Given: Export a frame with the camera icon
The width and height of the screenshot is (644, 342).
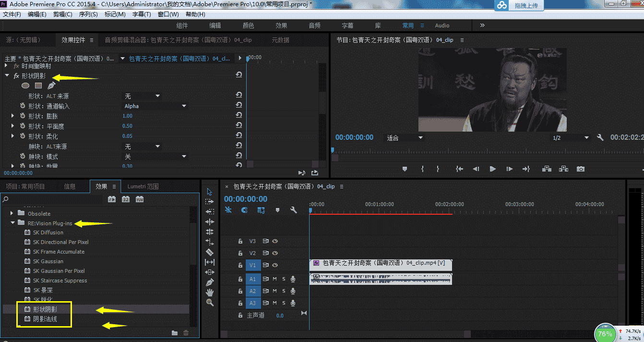Looking at the screenshot, I should pyautogui.click(x=580, y=169).
